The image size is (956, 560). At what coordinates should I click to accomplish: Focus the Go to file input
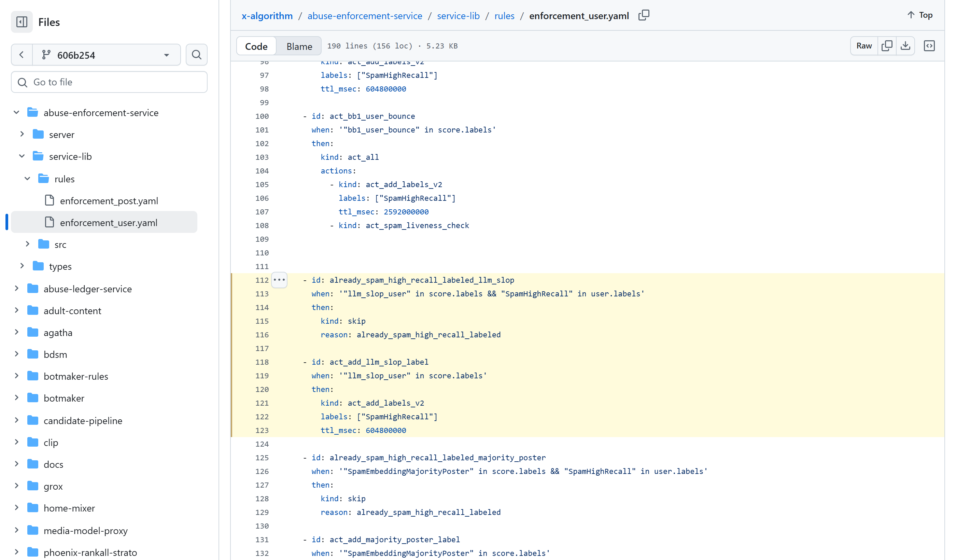109,82
